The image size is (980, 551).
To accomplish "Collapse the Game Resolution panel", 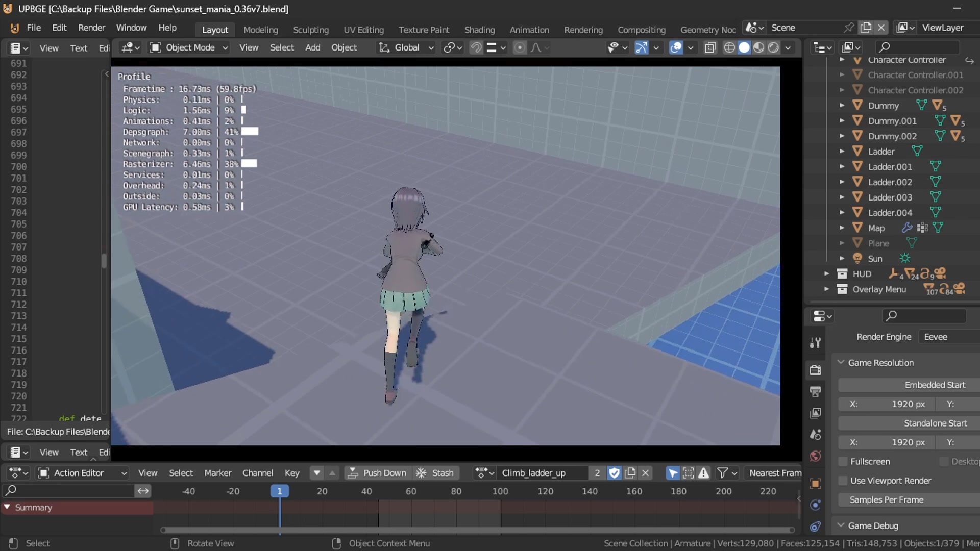I will click(x=841, y=362).
